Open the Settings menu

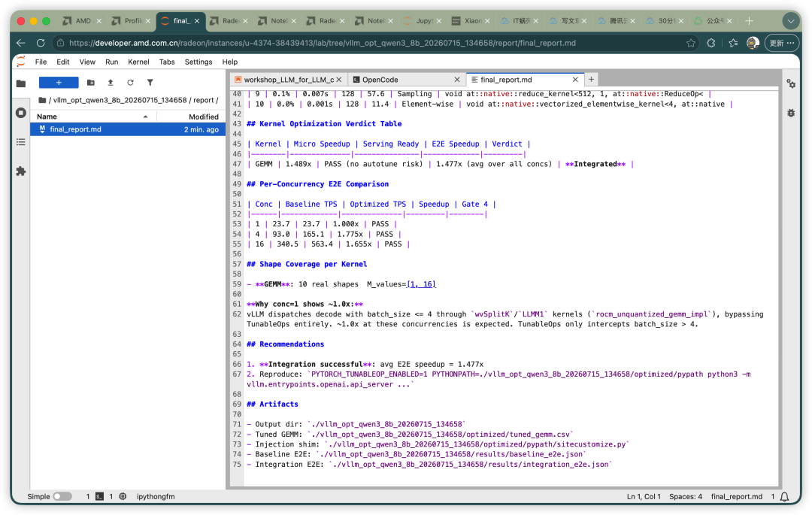pyautogui.click(x=198, y=62)
